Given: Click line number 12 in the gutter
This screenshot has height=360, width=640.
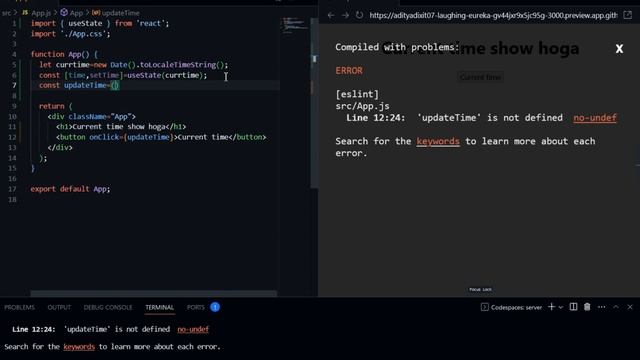Looking at the screenshot, I should click(x=12, y=137).
